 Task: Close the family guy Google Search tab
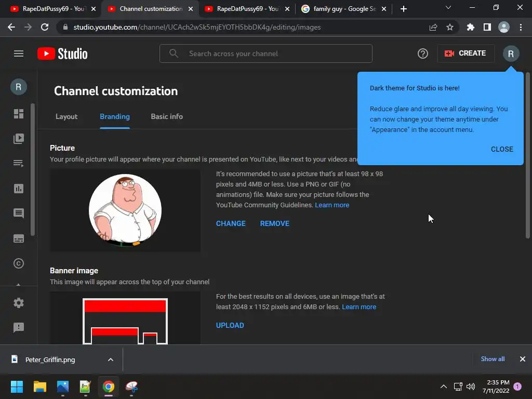click(x=384, y=9)
